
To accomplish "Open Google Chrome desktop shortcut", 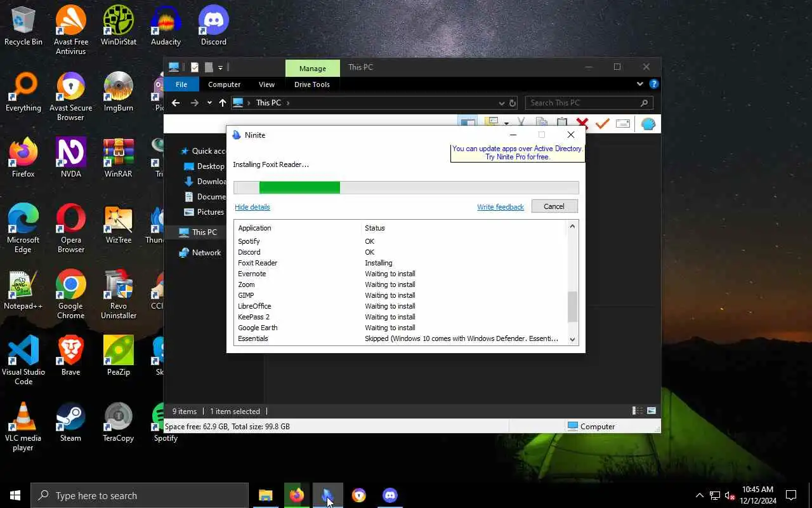I will [x=70, y=294].
